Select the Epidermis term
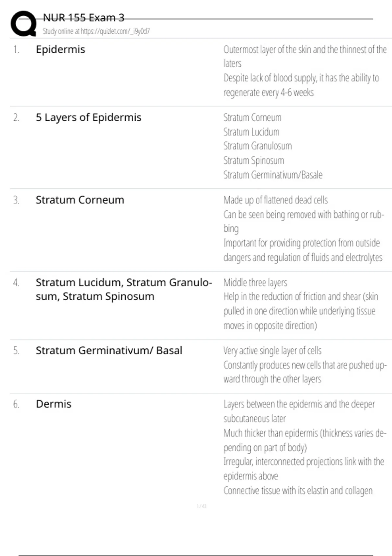Screen dimensions: 392x556 click(60, 49)
